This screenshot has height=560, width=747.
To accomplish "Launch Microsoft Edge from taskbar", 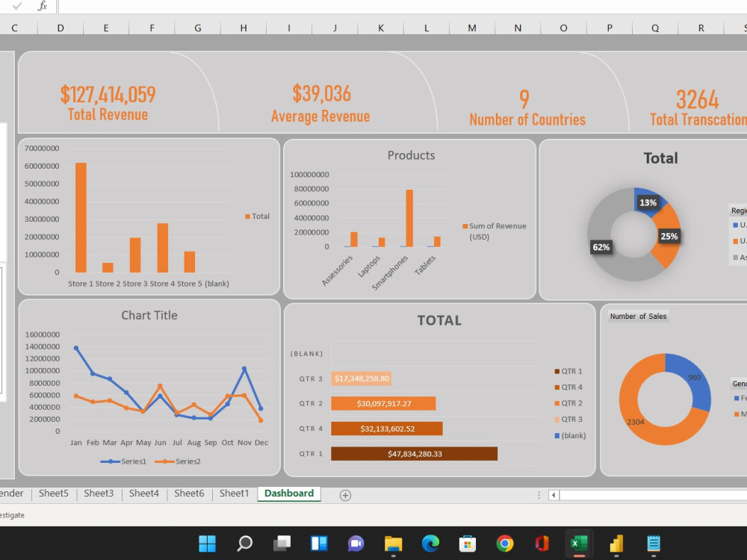I will tap(431, 543).
